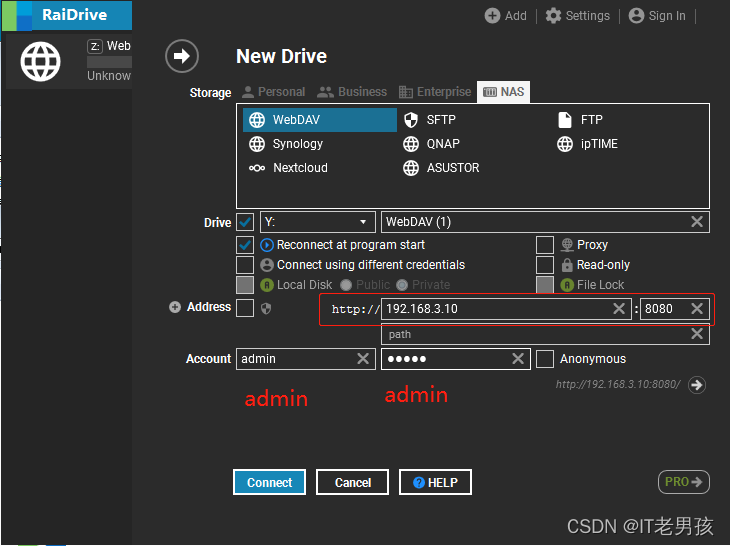Screen dimensions: 730x546
Task: Click the plus icon next to Address
Action: click(x=175, y=307)
